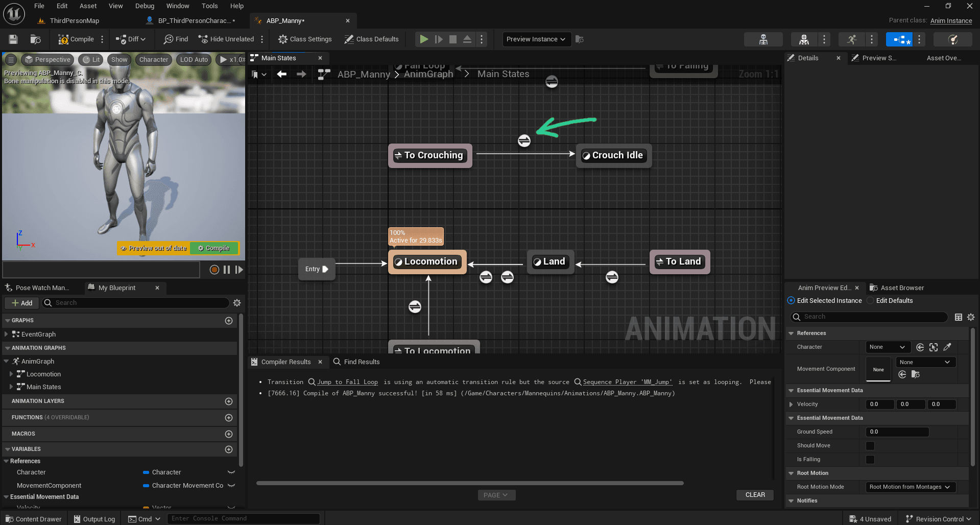The image size is (980, 525).
Task: Expand the Locomotion graph item
Action: tap(11, 374)
